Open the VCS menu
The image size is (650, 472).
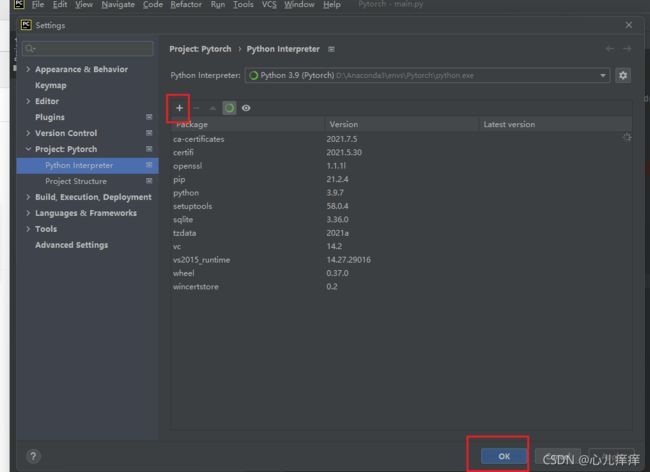point(269,5)
